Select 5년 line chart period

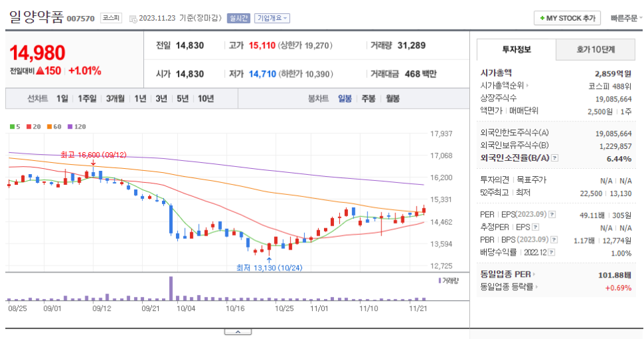click(183, 99)
